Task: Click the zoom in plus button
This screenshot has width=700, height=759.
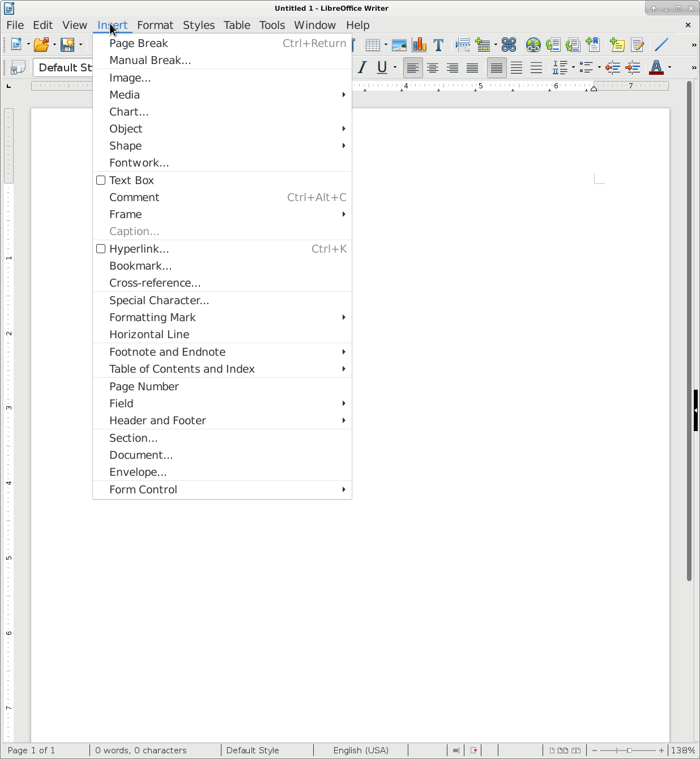Action: click(661, 751)
